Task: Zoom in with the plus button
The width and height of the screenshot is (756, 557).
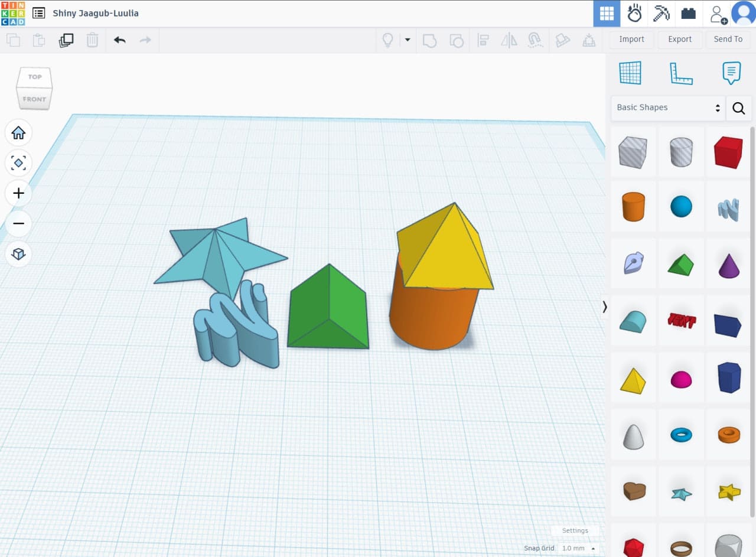Action: [18, 193]
